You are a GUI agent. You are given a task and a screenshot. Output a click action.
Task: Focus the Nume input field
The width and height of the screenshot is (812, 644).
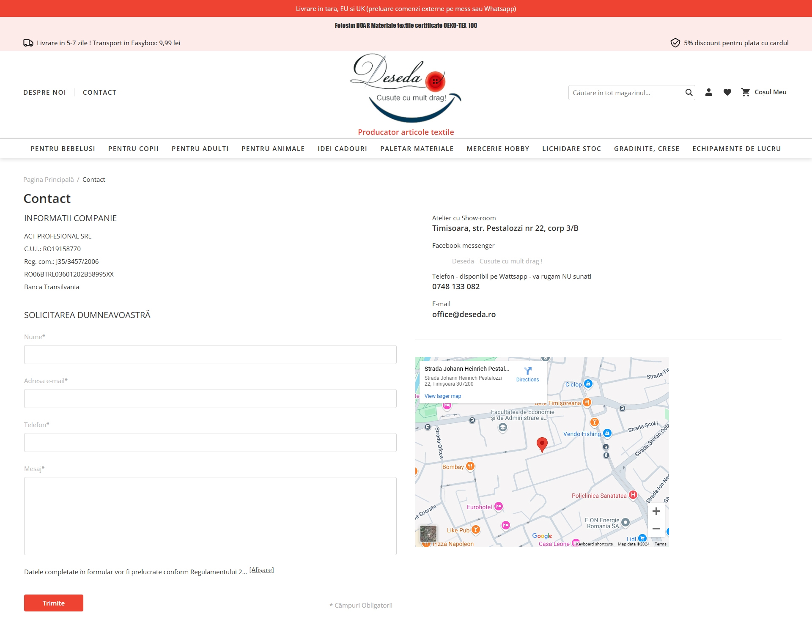pos(210,355)
